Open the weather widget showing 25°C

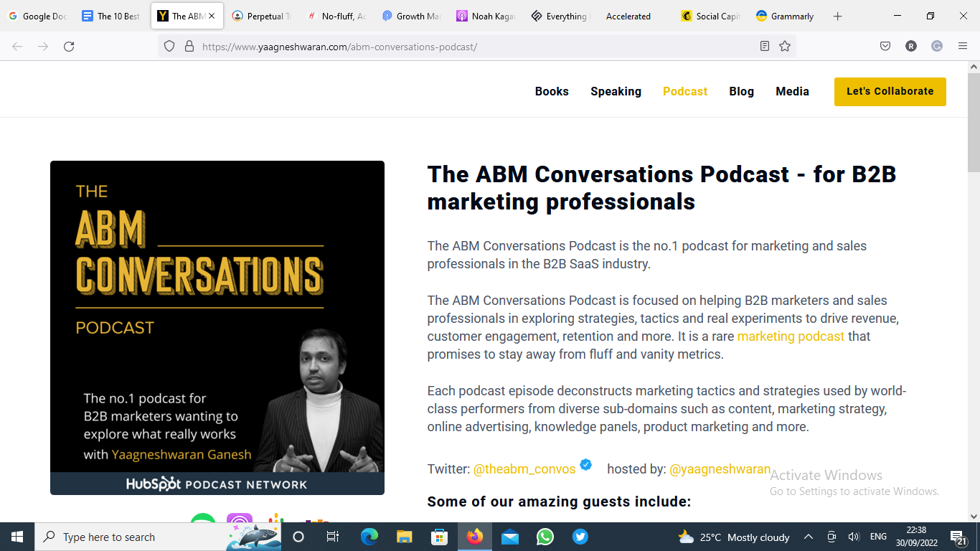(x=734, y=537)
